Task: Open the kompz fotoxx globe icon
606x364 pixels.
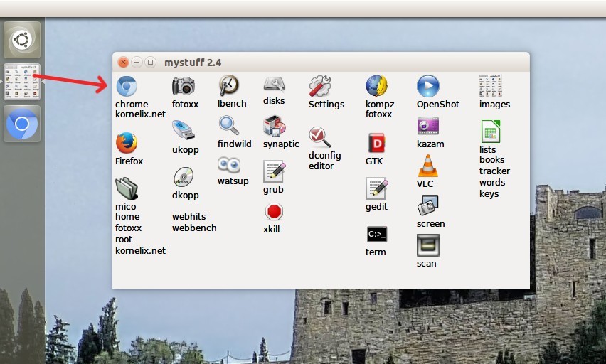Action: pos(376,86)
